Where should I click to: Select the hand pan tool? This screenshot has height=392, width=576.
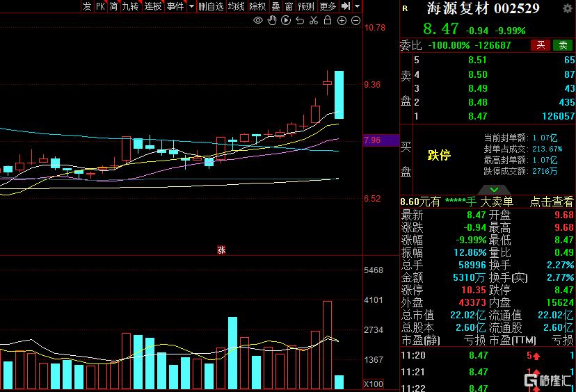point(272,20)
